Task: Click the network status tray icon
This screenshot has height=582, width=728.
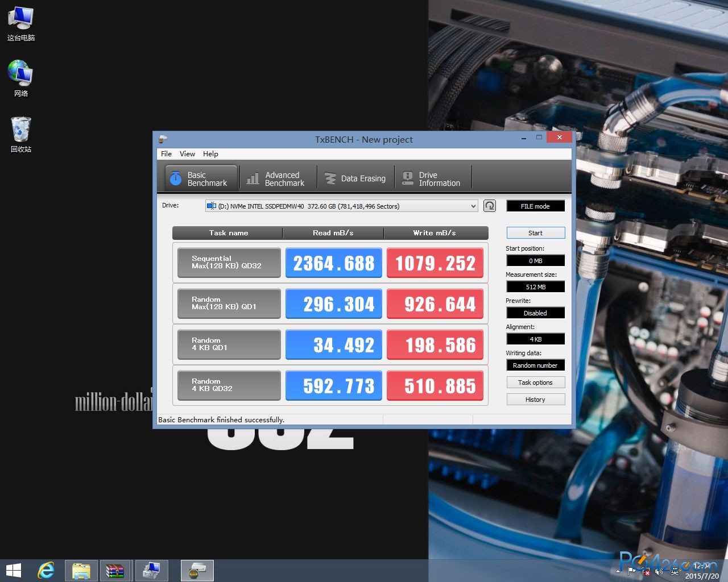Action: point(646,571)
